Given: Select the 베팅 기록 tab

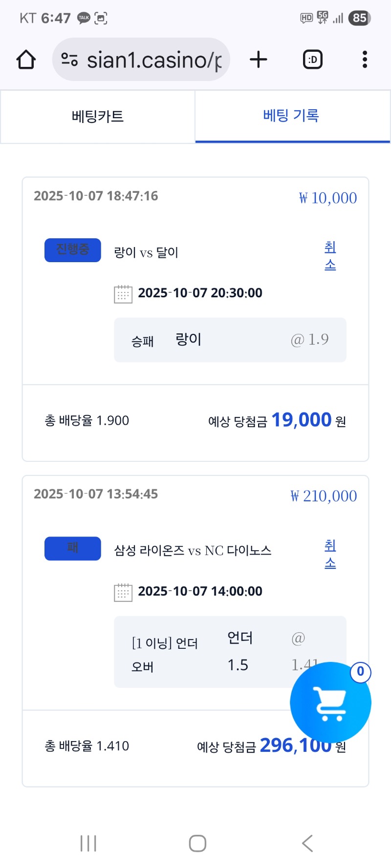Looking at the screenshot, I should point(292,116).
